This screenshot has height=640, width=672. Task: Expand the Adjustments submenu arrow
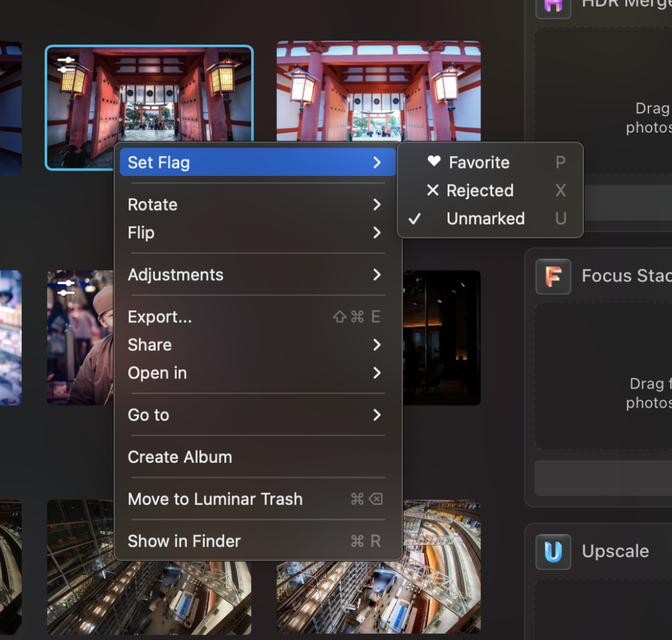[377, 275]
